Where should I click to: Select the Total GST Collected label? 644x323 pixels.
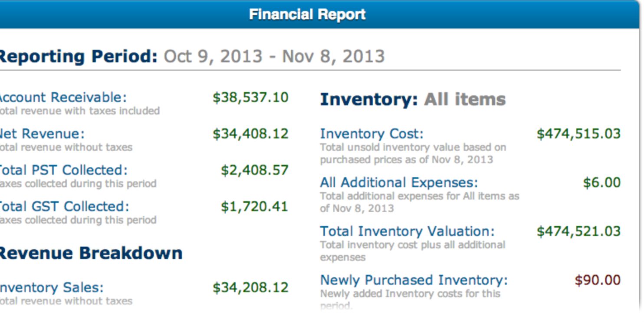tap(64, 206)
